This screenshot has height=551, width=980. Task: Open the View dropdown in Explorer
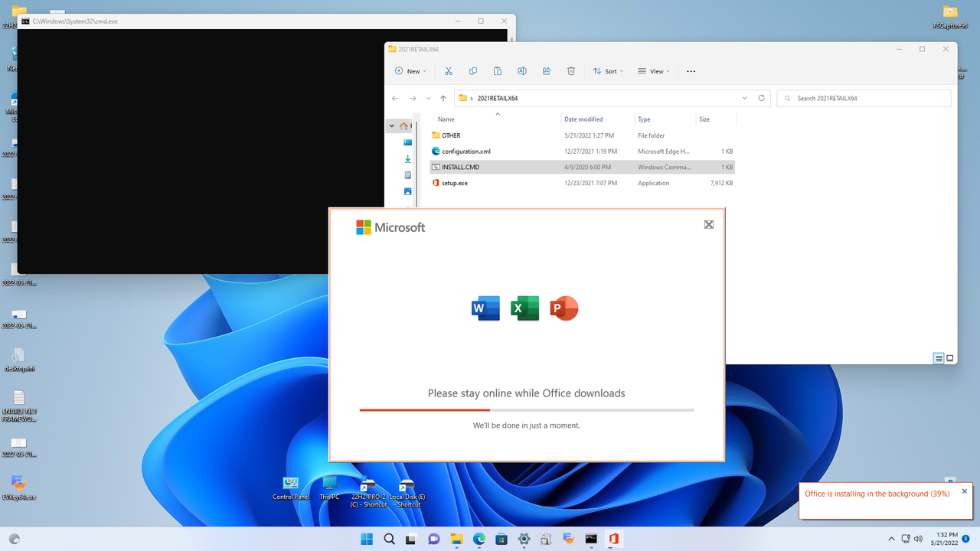coord(654,71)
